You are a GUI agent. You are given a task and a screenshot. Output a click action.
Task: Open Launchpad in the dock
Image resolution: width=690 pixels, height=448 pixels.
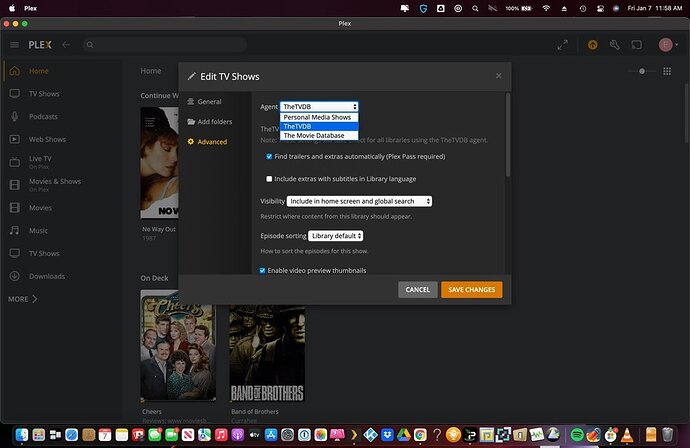click(x=38, y=435)
